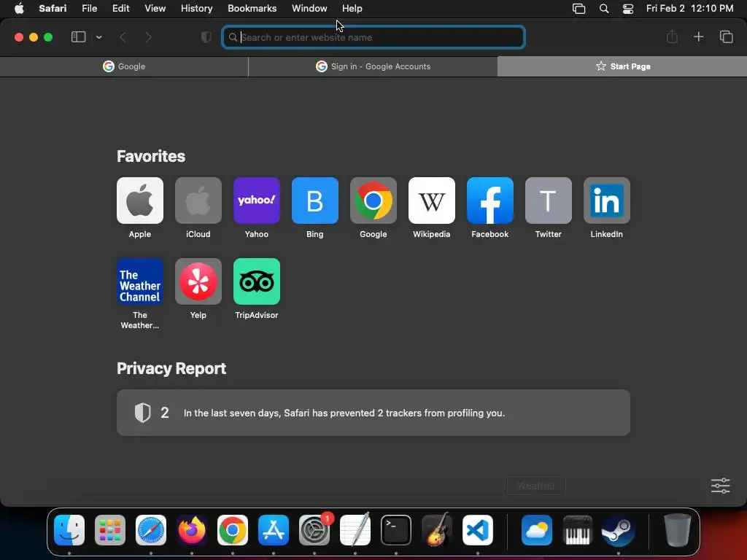Open the Apple favorite

(x=139, y=201)
